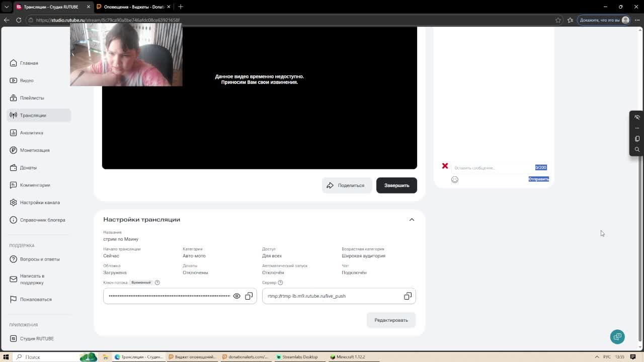
Task: Click the red X icon in chat
Action: point(445,166)
